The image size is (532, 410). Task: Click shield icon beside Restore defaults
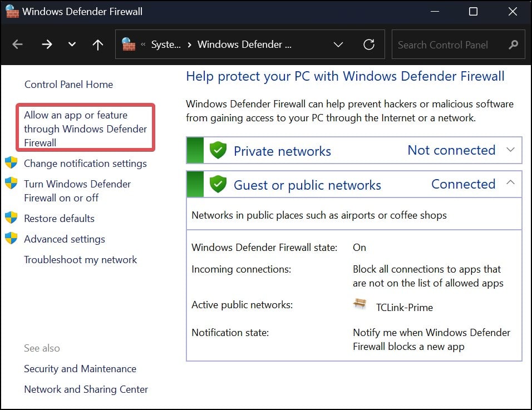[11, 218]
